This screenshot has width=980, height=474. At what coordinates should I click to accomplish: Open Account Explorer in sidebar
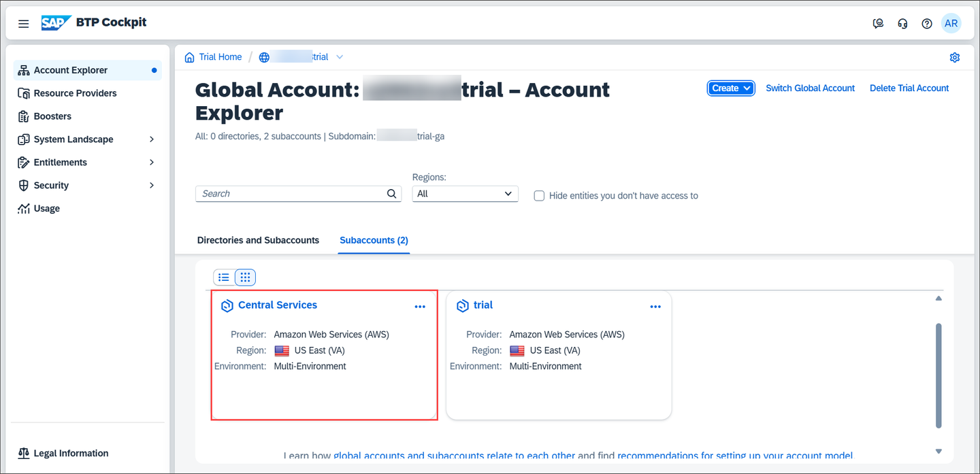pyautogui.click(x=88, y=70)
